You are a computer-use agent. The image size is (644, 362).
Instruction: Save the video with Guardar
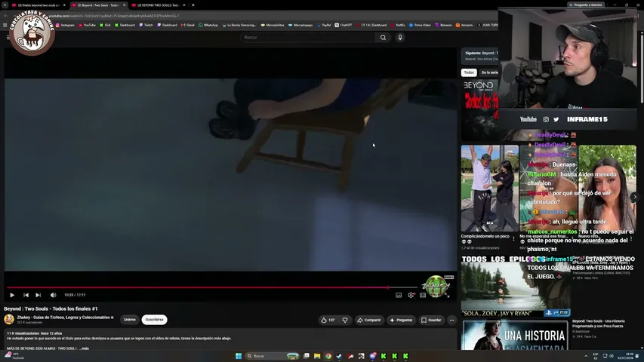click(x=431, y=320)
